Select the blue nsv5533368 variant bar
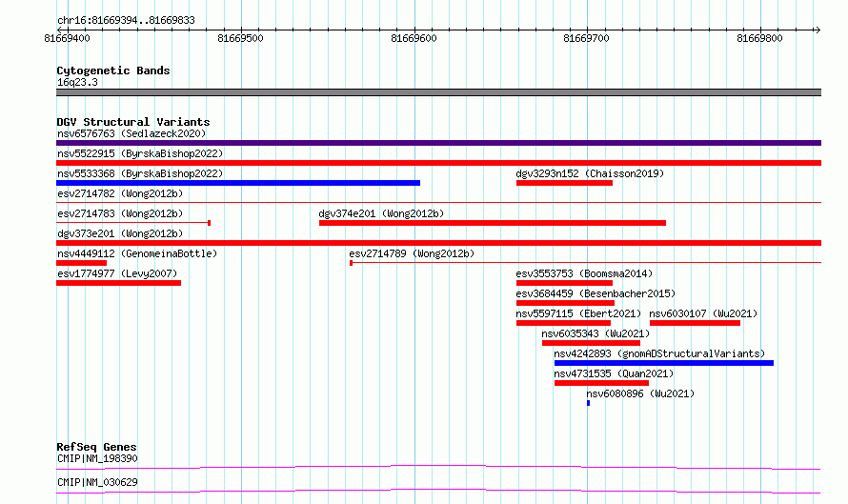The width and height of the screenshot is (848, 504). 238,183
